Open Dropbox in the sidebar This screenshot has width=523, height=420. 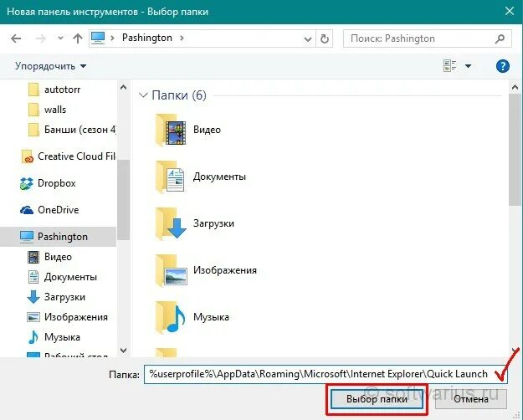48,183
